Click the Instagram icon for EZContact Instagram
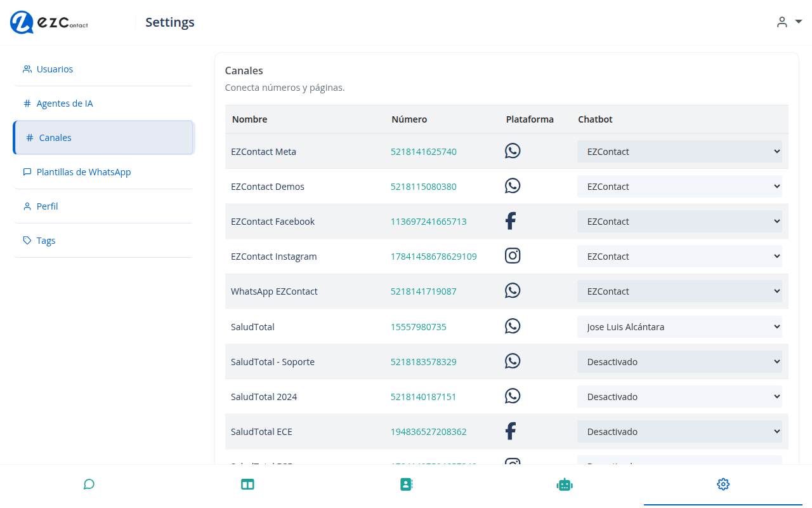The image size is (812, 508). click(513, 255)
